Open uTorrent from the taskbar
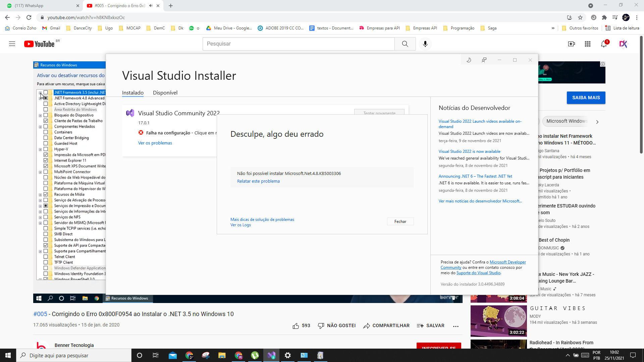The height and width of the screenshot is (362, 644). 255,355
